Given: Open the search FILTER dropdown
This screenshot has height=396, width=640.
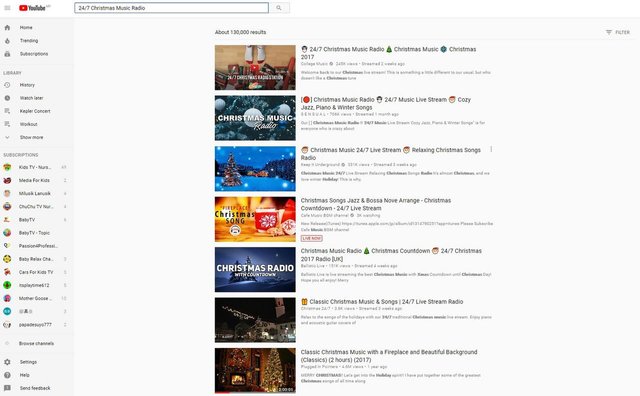Looking at the screenshot, I should click(x=618, y=32).
